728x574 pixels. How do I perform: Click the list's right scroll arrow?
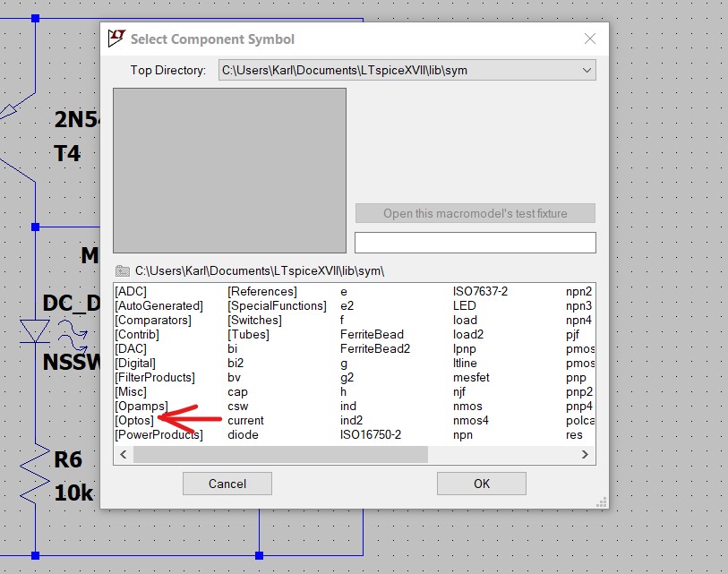point(585,454)
